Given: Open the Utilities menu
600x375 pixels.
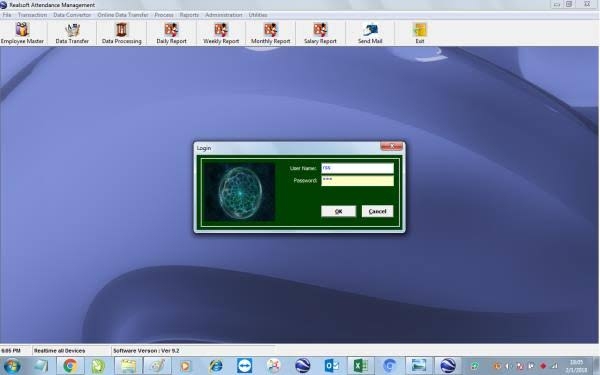Looking at the screenshot, I should coord(258,15).
